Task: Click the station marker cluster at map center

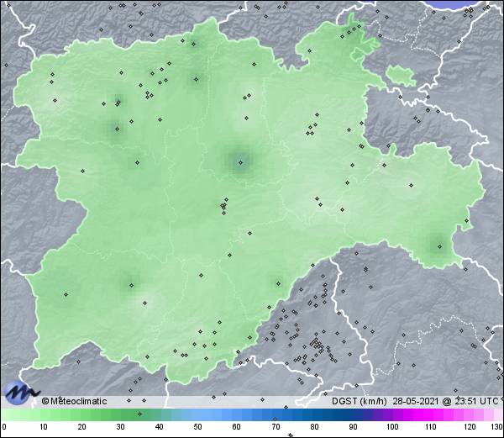Action: tap(223, 204)
